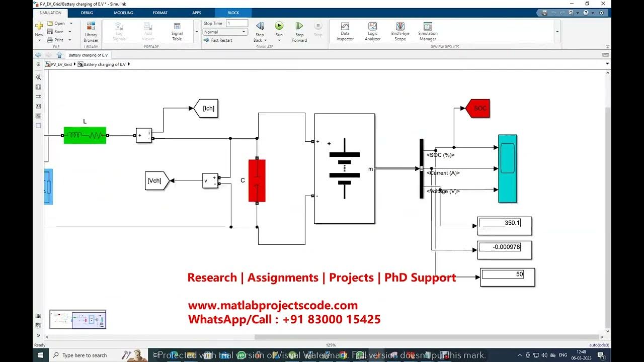Viewport: 644px width, 362px height.
Task: Click the Stop Time input field
Action: pos(236,23)
